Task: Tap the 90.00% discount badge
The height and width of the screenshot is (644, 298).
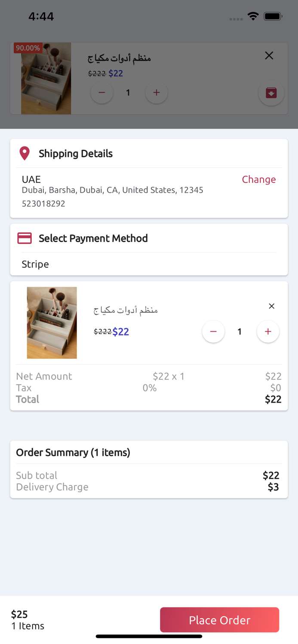Action: click(x=28, y=48)
